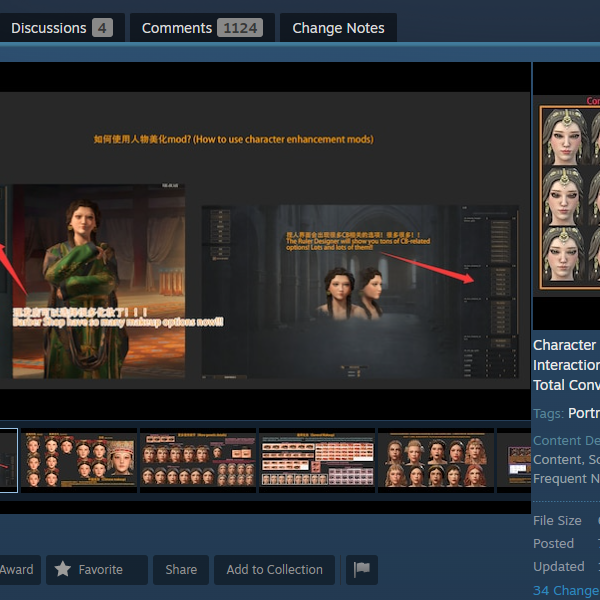Click the File Size label
Image resolution: width=600 pixels, height=600 pixels.
557,521
